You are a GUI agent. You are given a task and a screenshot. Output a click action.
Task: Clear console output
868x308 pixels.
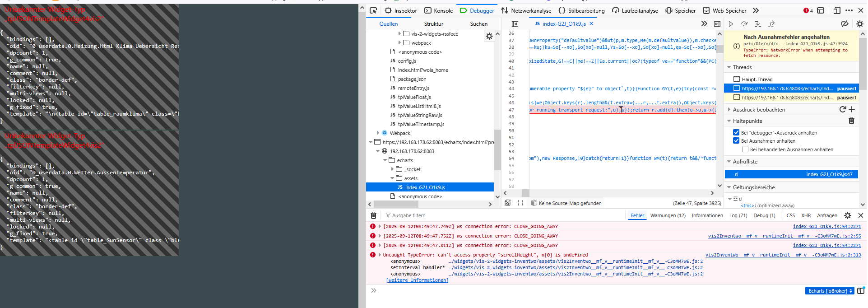pyautogui.click(x=373, y=215)
